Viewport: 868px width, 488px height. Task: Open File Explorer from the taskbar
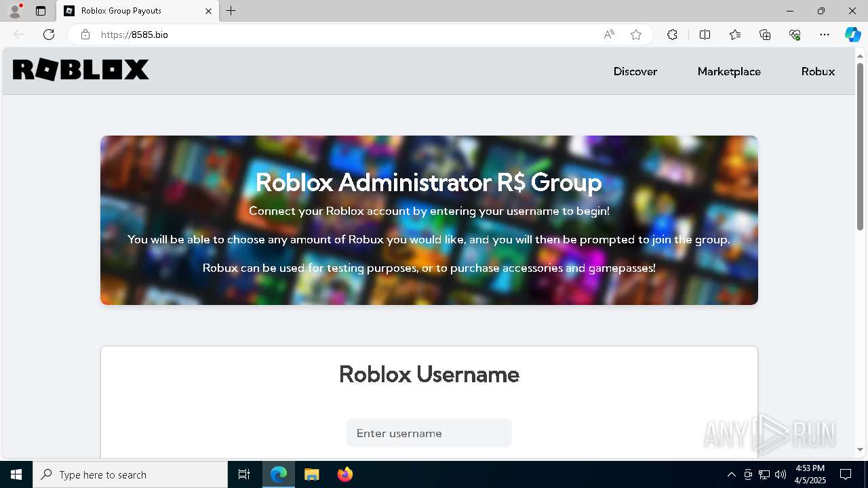(x=312, y=474)
